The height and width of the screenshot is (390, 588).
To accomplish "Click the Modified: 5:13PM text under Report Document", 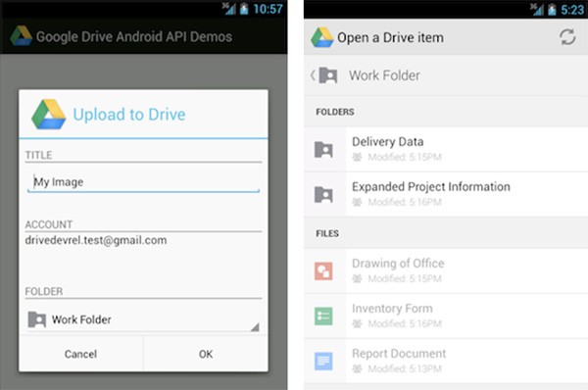I will click(x=405, y=368).
